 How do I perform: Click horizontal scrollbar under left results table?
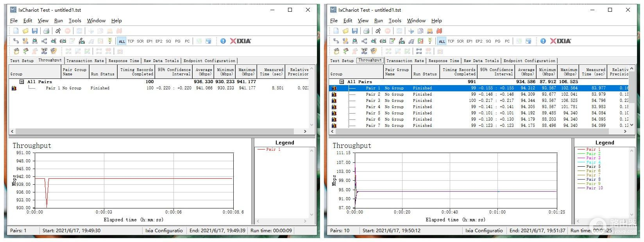pyautogui.click(x=156, y=132)
